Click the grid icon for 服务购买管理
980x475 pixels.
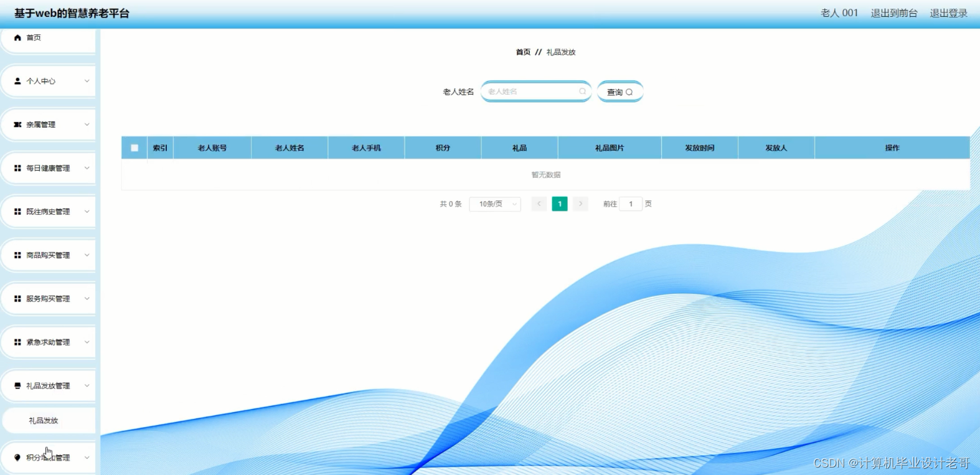tap(17, 299)
